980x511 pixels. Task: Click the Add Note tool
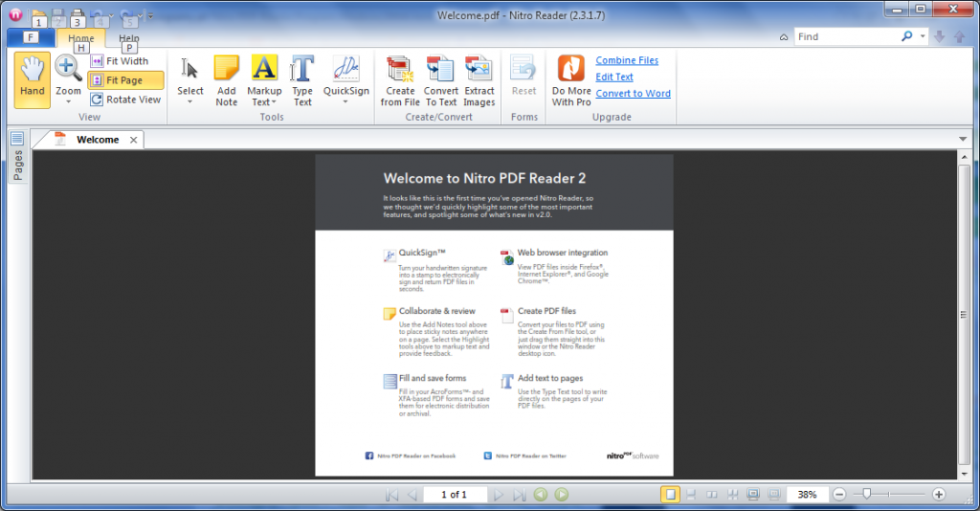click(x=226, y=79)
